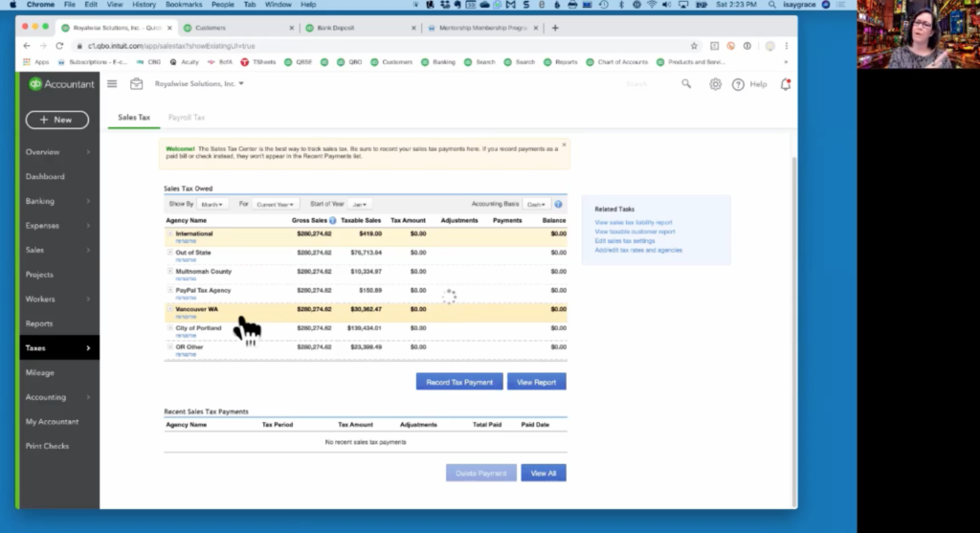Viewport: 980px width, 533px height.
Task: Open the Current Year period dropdown
Action: click(276, 204)
